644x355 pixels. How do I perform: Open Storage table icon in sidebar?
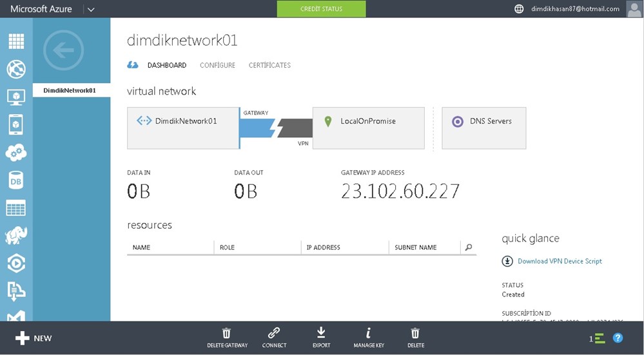click(16, 208)
